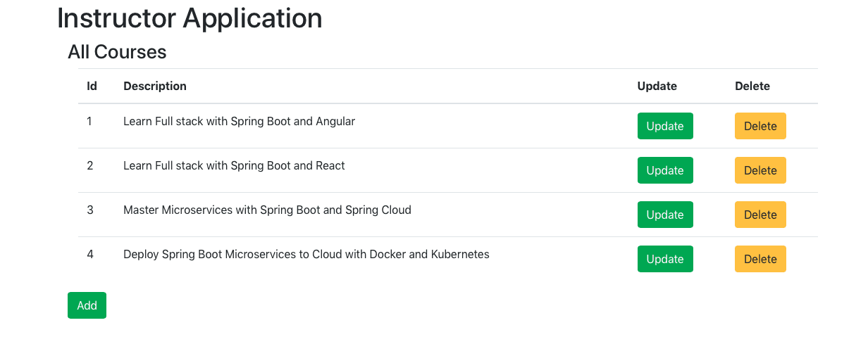Click the Delete column header text
This screenshot has height=337, width=868.
(x=752, y=86)
